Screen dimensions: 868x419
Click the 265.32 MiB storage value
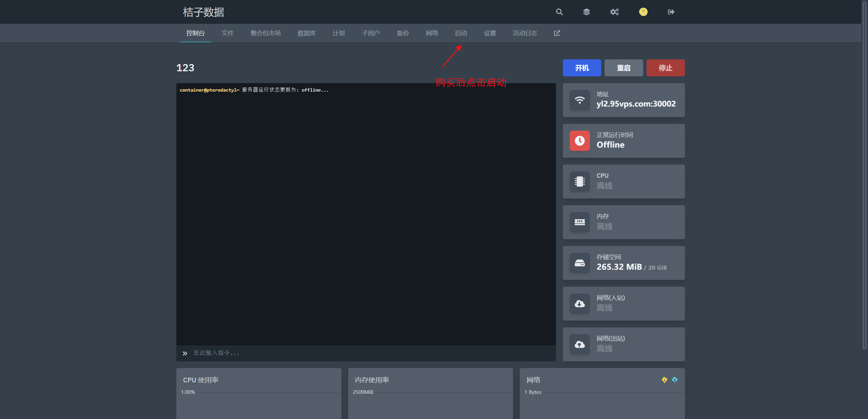pyautogui.click(x=619, y=267)
